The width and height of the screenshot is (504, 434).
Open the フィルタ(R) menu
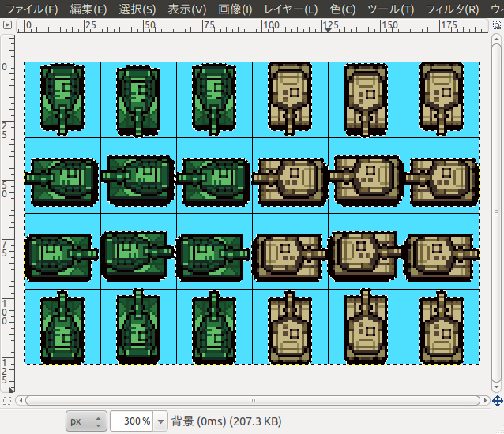[x=451, y=9]
